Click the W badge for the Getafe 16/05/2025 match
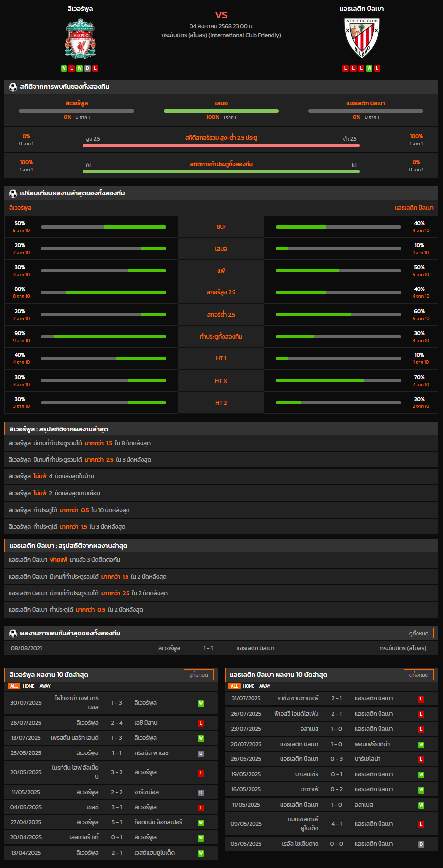This screenshot has width=443, height=868. tap(421, 790)
